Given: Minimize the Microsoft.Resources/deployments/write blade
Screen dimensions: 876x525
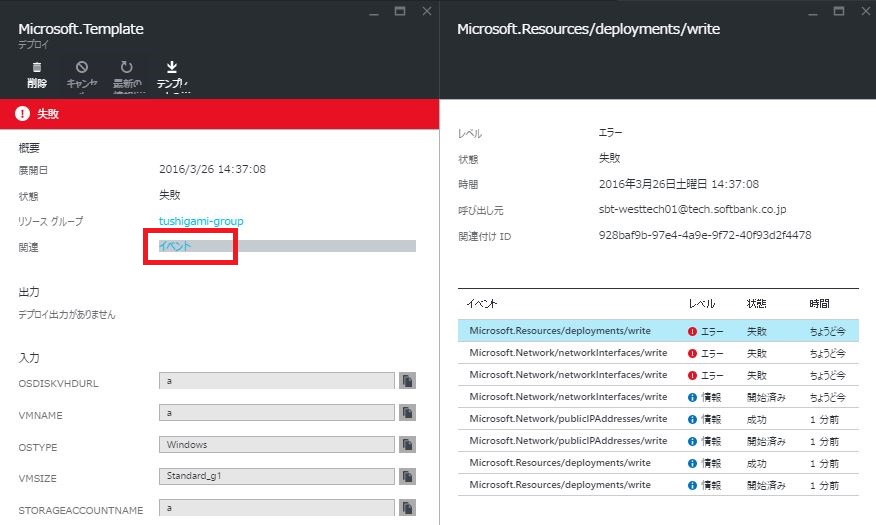Looking at the screenshot, I should pyautogui.click(x=813, y=12).
